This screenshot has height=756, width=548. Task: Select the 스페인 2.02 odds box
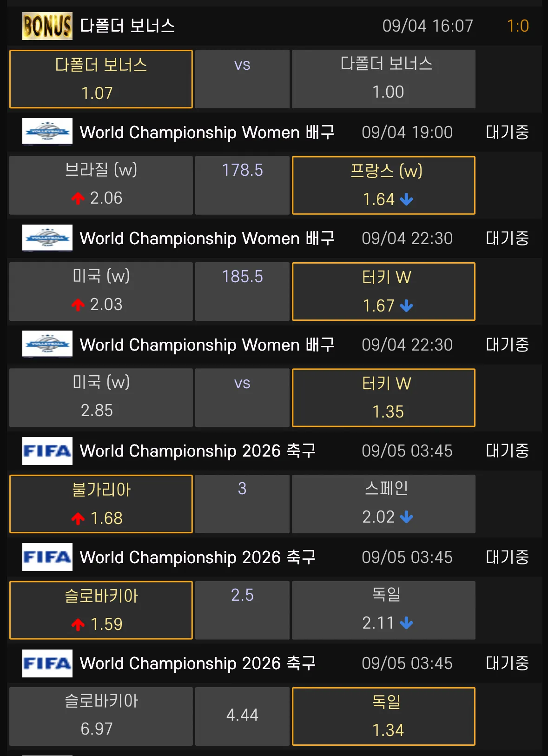click(383, 504)
